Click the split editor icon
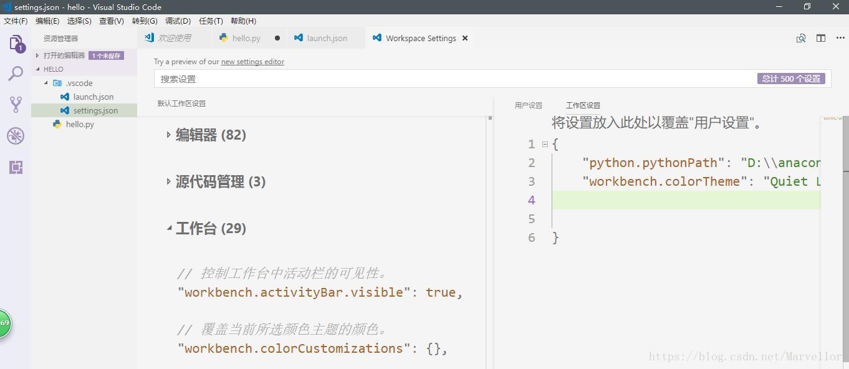849x369 pixels. 821,38
